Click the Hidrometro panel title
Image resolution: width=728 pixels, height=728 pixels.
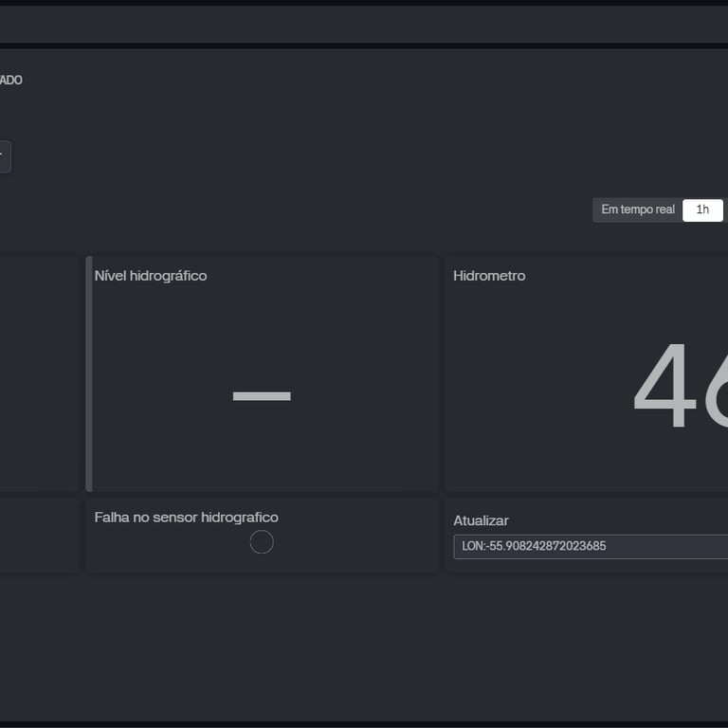pyautogui.click(x=489, y=276)
